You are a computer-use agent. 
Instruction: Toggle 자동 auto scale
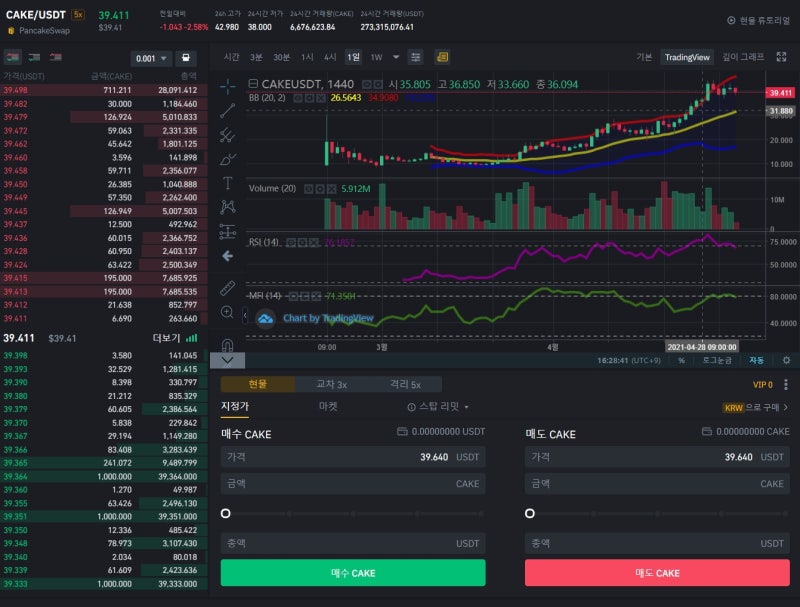pos(756,361)
